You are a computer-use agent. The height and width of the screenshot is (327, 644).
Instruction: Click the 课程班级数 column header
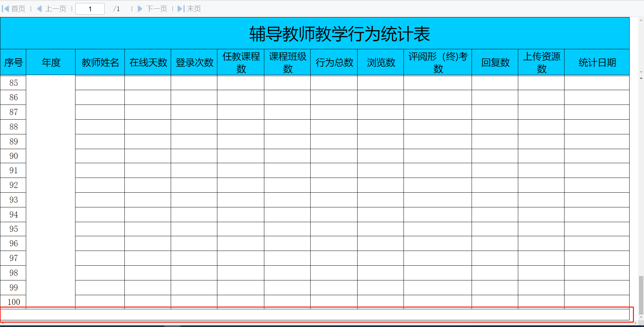click(287, 62)
